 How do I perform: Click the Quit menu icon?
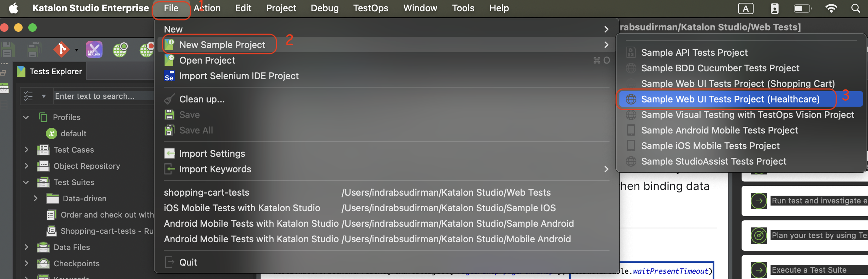pos(169,262)
